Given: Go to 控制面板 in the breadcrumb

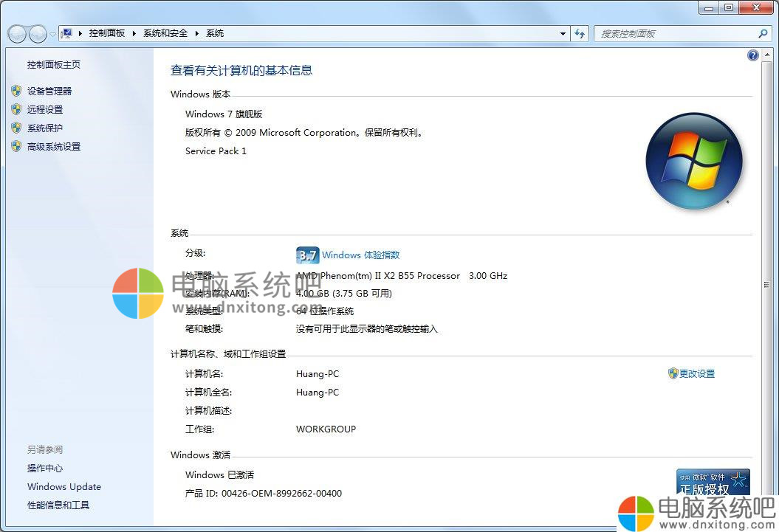Looking at the screenshot, I should click(107, 33).
